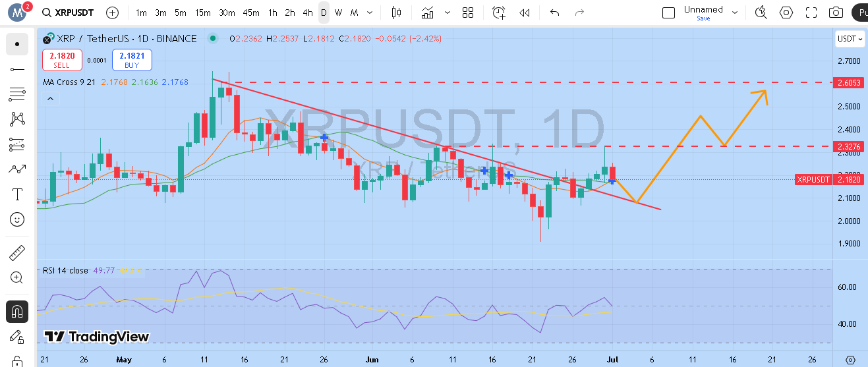This screenshot has width=868, height=367.
Task: Undo the last chart action
Action: tap(554, 13)
